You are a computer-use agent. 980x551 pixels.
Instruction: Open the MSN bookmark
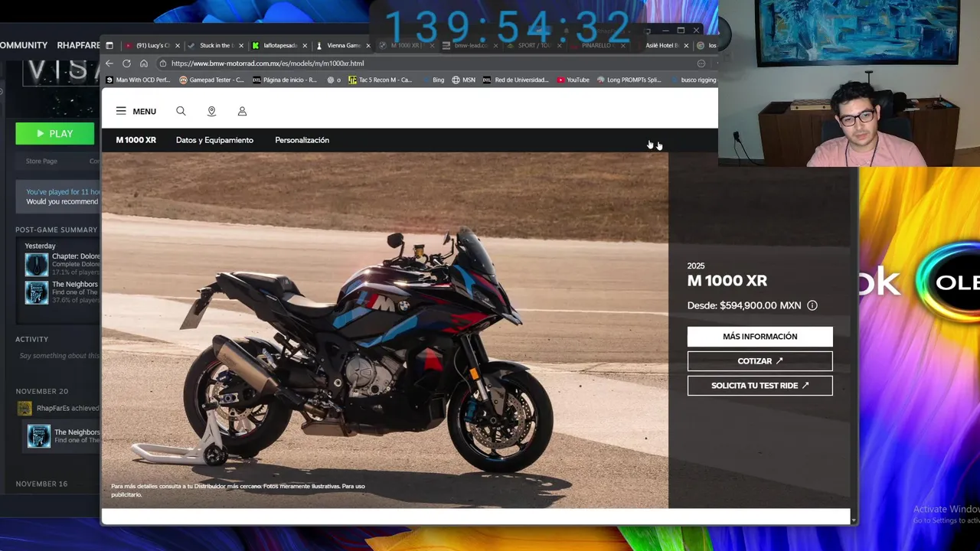click(x=464, y=80)
